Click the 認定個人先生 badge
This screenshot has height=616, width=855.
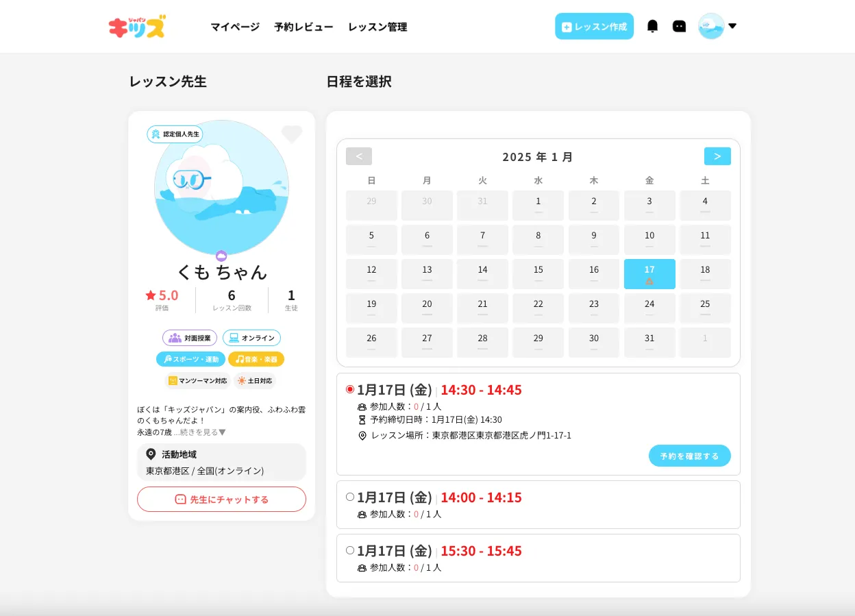[x=175, y=134]
